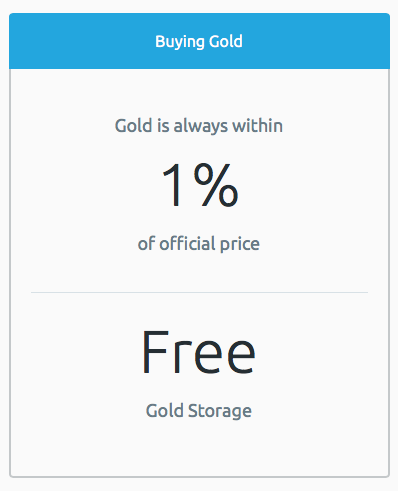Select the Gold Storage label
Viewport: 398px width, 491px height.
[x=199, y=411]
